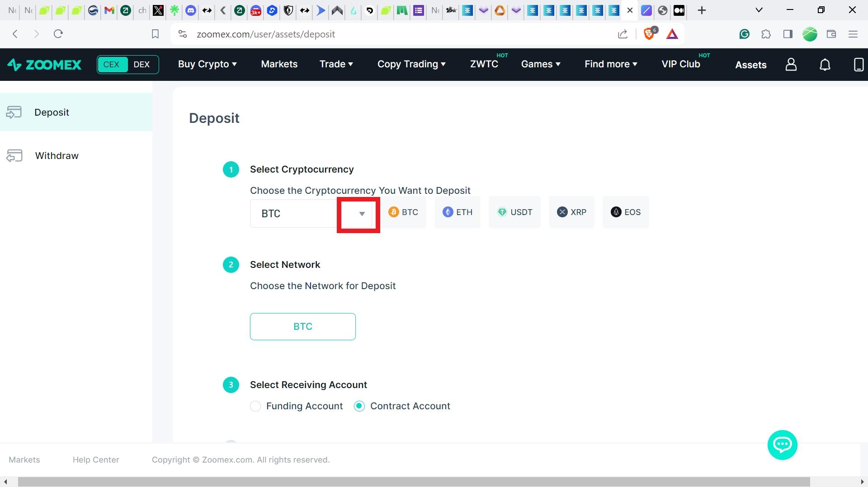Open Brave Shields icon
868x487 pixels.
[649, 34]
